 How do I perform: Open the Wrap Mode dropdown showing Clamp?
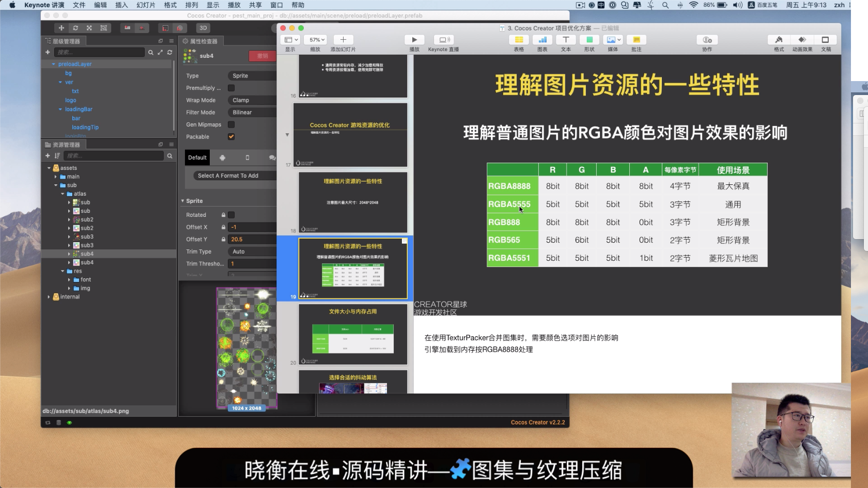point(253,100)
